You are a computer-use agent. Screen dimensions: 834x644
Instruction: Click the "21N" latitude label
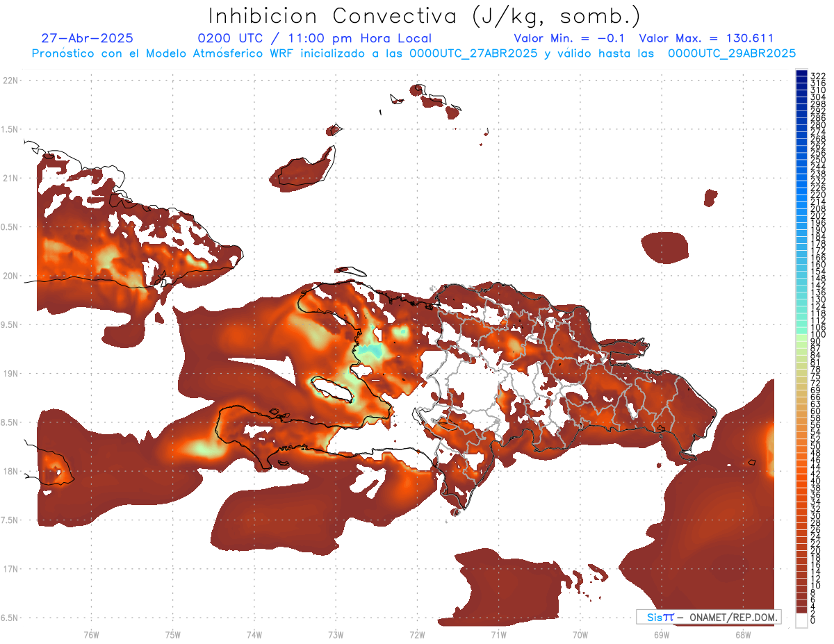click(10, 178)
